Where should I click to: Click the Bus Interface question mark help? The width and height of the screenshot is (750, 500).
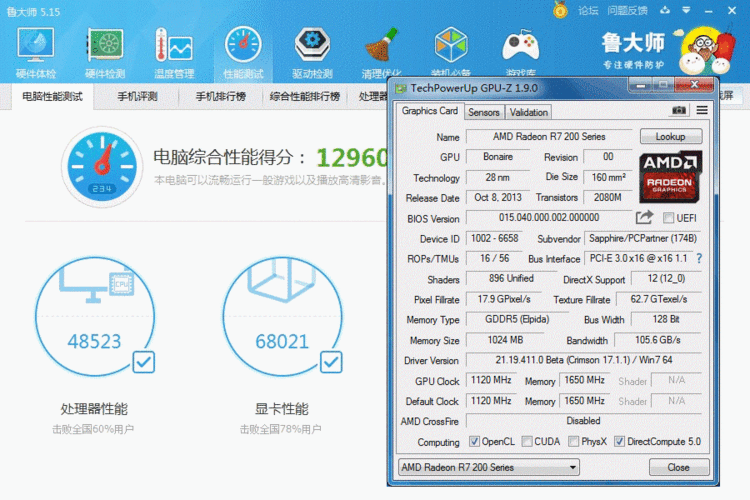point(699,259)
